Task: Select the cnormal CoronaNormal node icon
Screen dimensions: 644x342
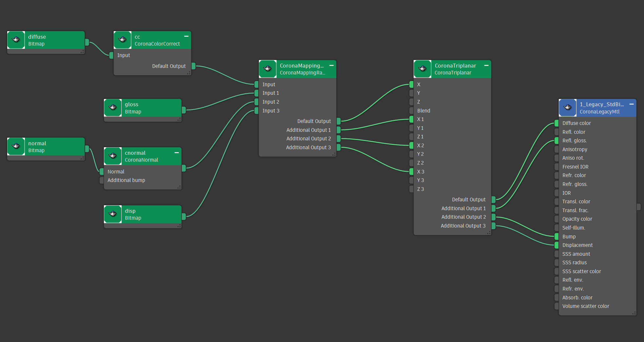Action: click(x=112, y=156)
